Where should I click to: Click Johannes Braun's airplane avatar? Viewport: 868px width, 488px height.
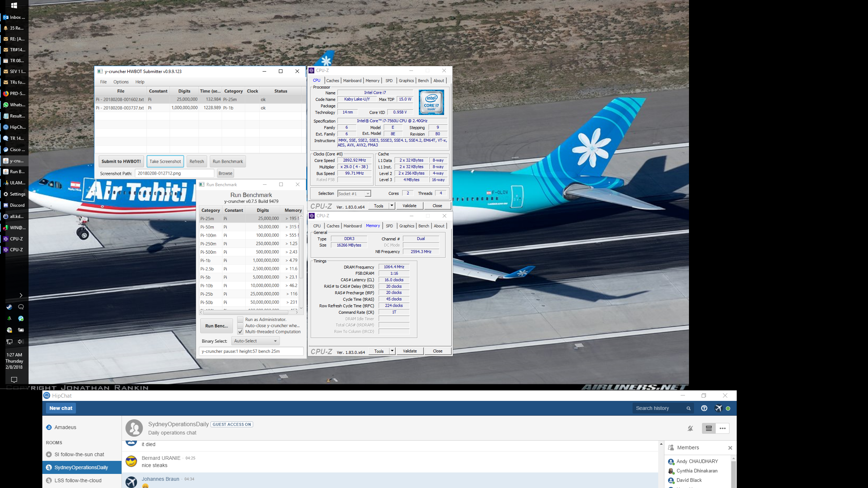coord(131,482)
